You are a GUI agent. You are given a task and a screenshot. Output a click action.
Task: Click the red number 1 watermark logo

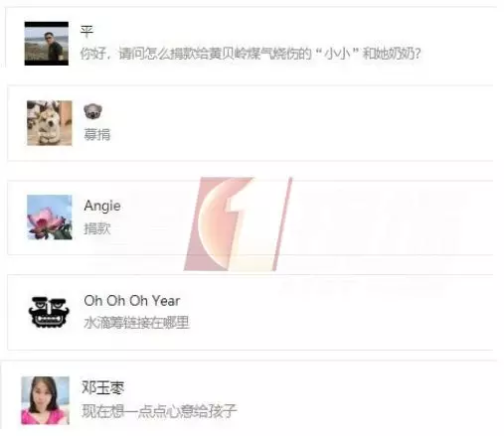point(238,223)
